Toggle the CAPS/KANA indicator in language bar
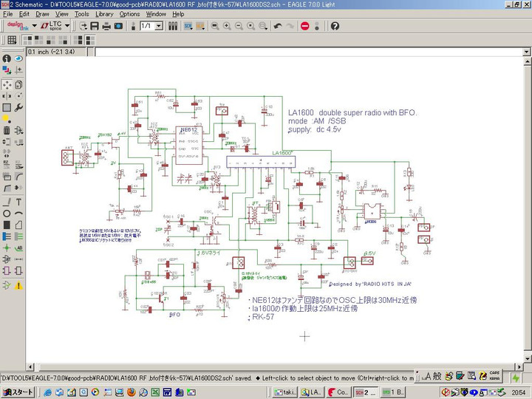Screen dimensions: 532x399 (494, 375)
